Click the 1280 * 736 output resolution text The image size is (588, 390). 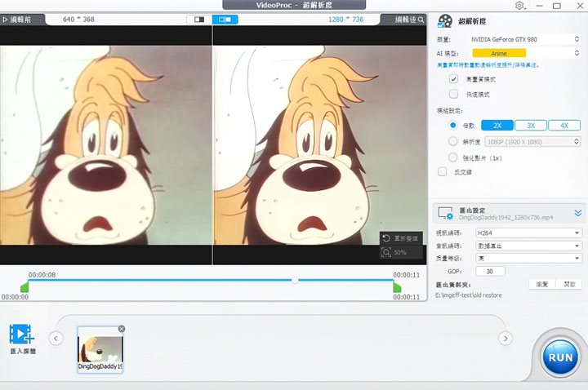345,20
